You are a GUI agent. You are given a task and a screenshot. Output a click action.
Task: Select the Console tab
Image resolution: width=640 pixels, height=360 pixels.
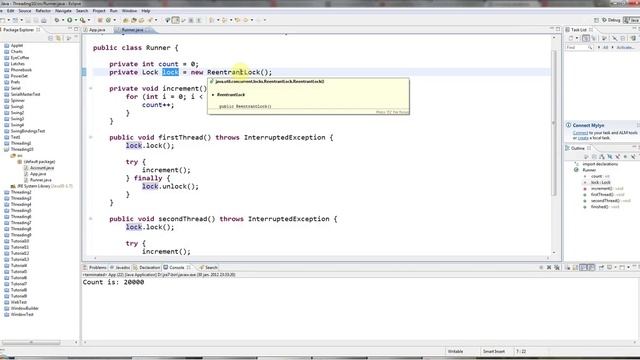[x=177, y=268]
